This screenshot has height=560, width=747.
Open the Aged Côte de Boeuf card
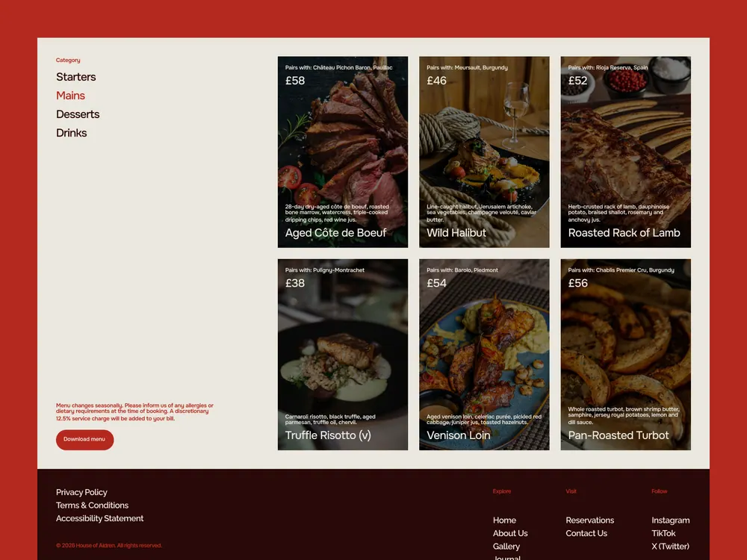343,152
